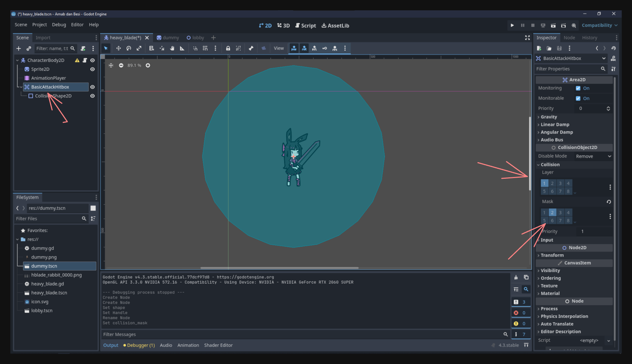Collapse the Collision section
Image resolution: width=632 pixels, height=364 pixels.
(x=549, y=165)
